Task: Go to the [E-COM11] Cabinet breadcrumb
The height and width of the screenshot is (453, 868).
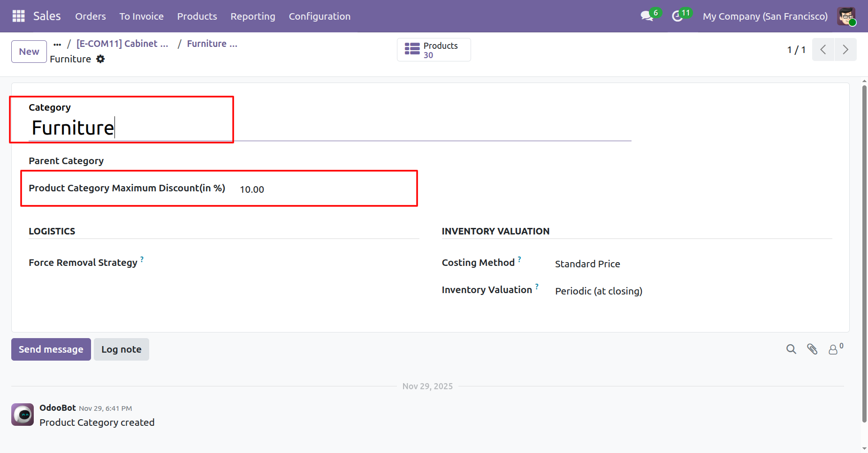Action: 122,44
